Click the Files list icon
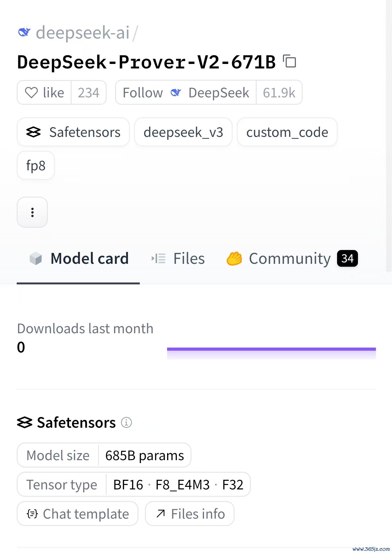The image size is (392, 554). 158,258
